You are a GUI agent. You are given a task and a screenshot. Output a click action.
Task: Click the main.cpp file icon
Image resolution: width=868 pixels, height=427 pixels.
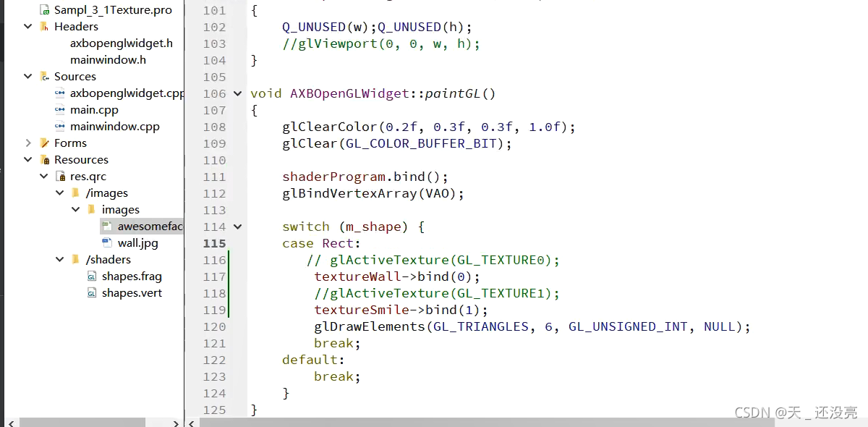tap(61, 110)
